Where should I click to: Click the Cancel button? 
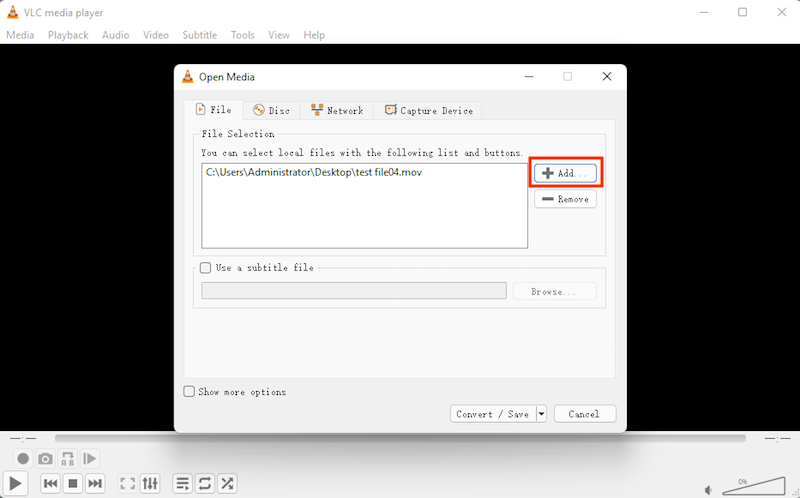[x=585, y=414]
